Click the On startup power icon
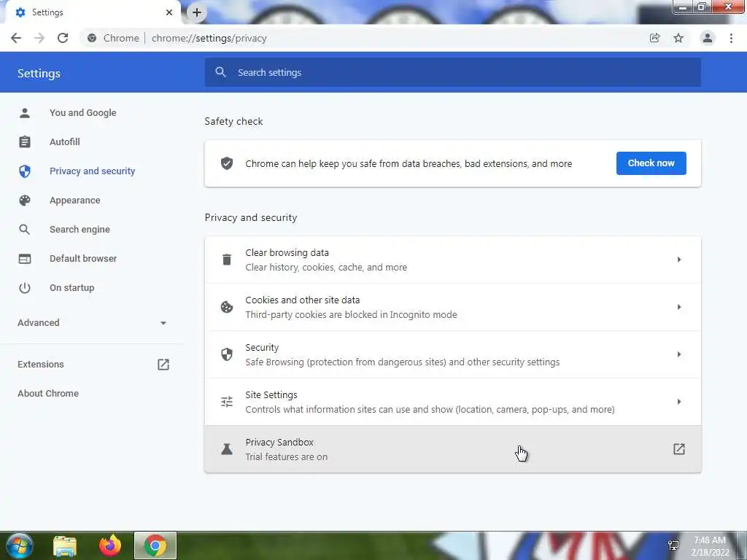Image resolution: width=747 pixels, height=560 pixels. coord(25,287)
